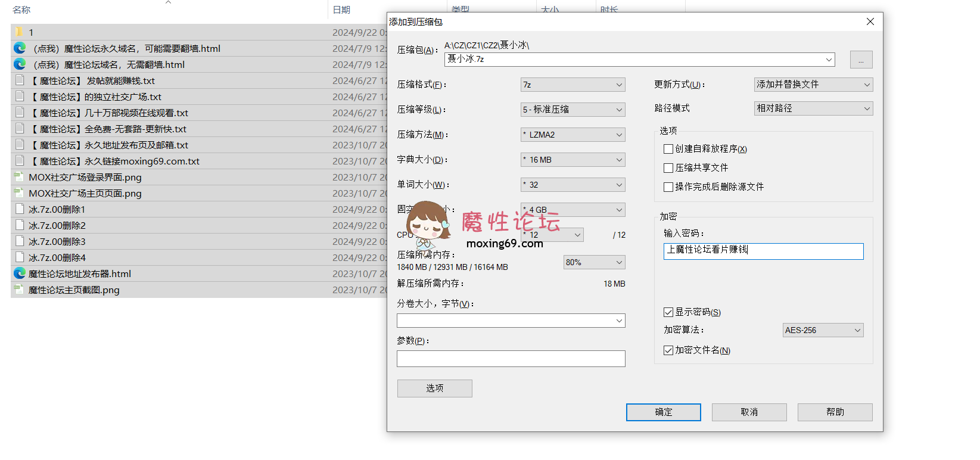Click the image icon of MOX社交广场登录界面.png

tap(19, 177)
